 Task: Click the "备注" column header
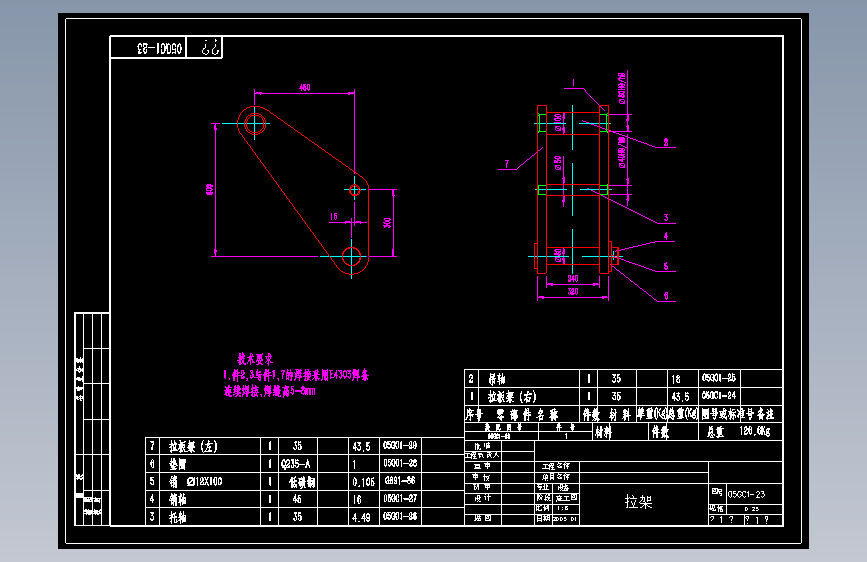[766, 414]
